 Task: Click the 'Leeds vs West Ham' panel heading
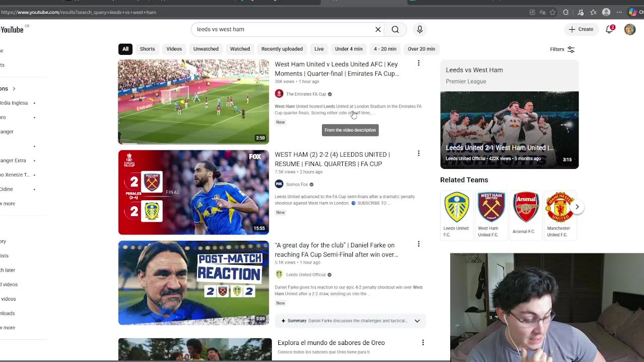click(x=474, y=70)
